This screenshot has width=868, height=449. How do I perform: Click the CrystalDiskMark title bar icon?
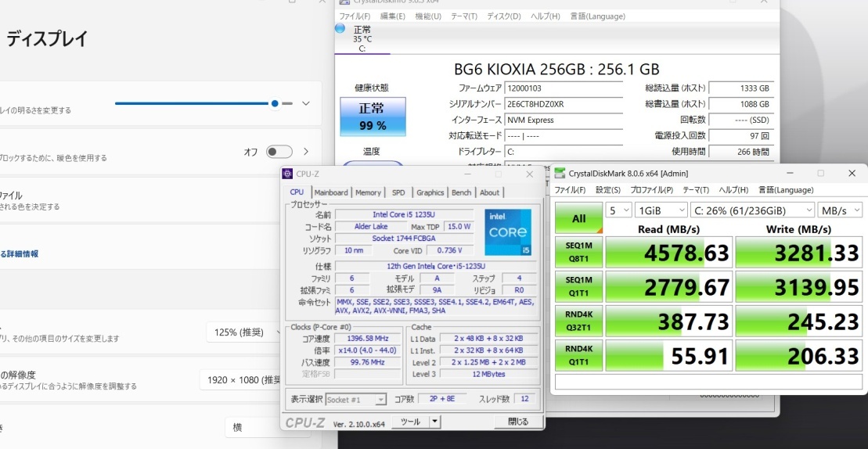[560, 174]
